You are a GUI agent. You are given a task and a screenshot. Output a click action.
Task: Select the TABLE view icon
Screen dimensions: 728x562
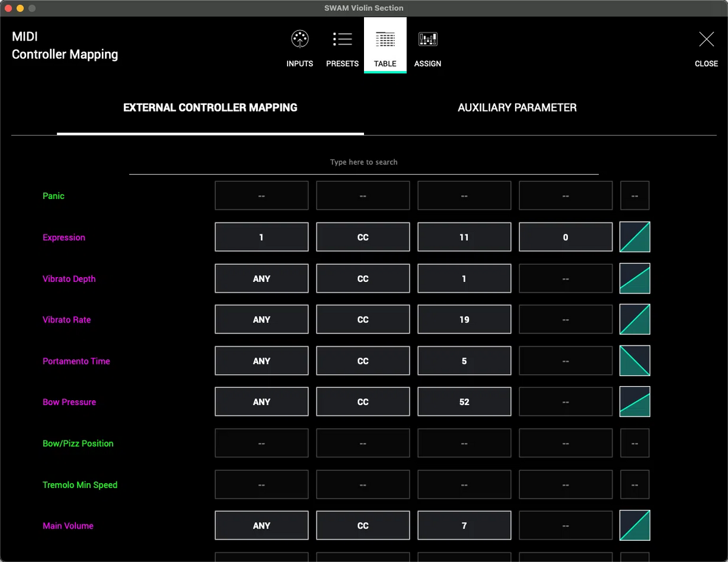(x=385, y=45)
